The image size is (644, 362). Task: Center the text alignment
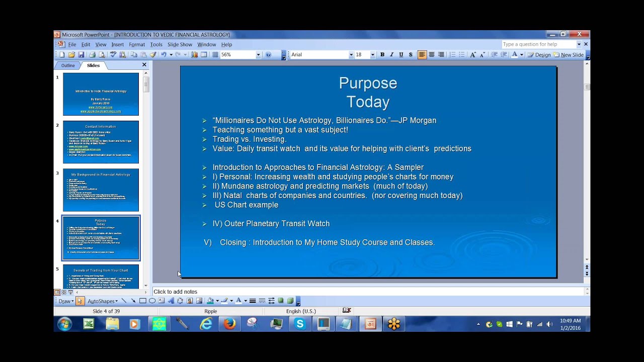pyautogui.click(x=432, y=55)
